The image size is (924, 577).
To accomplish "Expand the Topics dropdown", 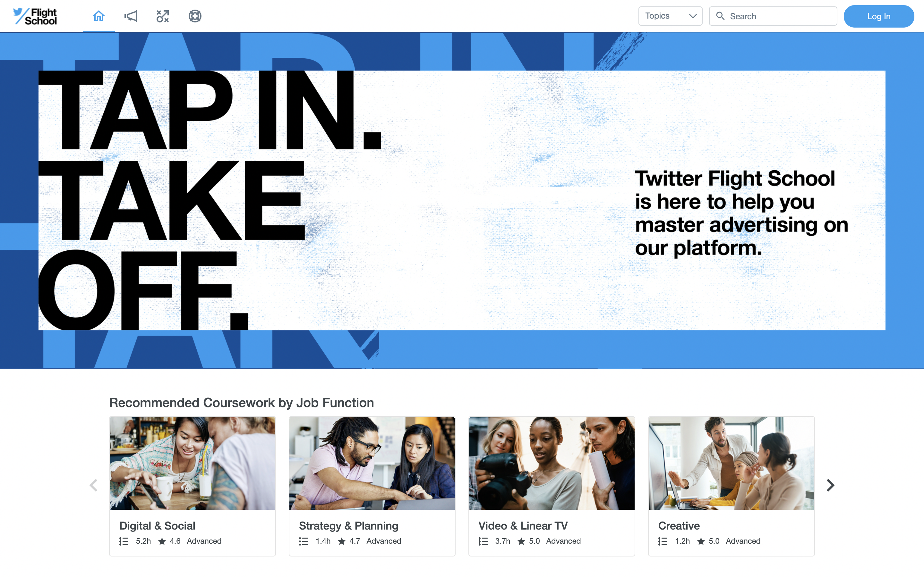I will pos(670,16).
